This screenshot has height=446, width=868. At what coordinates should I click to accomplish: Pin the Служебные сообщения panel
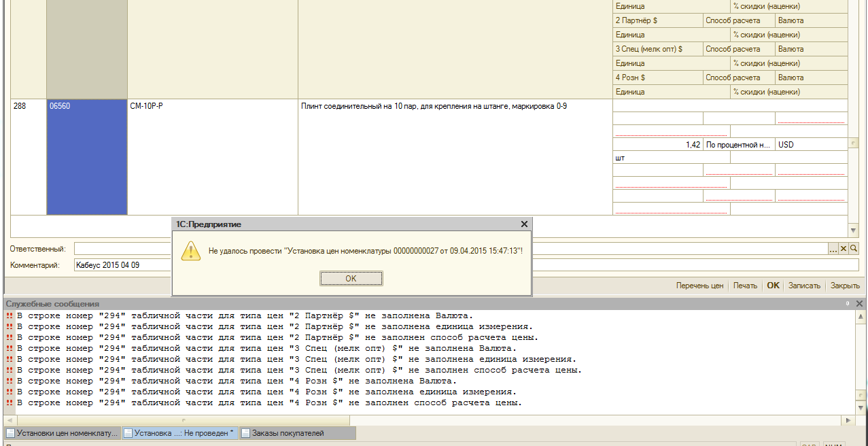coord(848,304)
